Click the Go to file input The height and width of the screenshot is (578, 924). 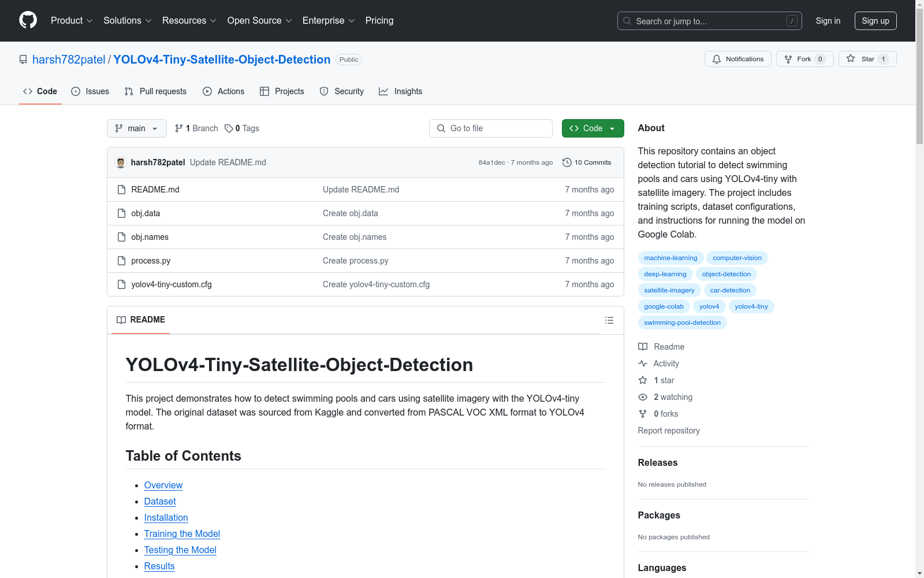point(491,128)
